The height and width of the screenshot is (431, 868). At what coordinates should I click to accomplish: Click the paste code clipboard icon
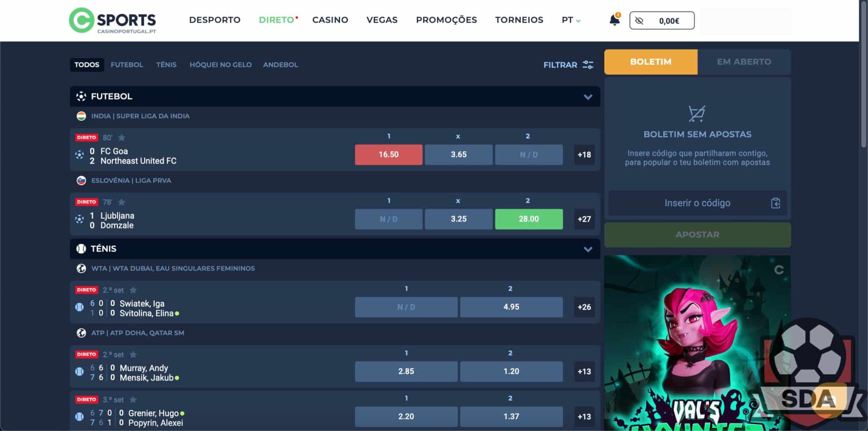[x=775, y=203]
